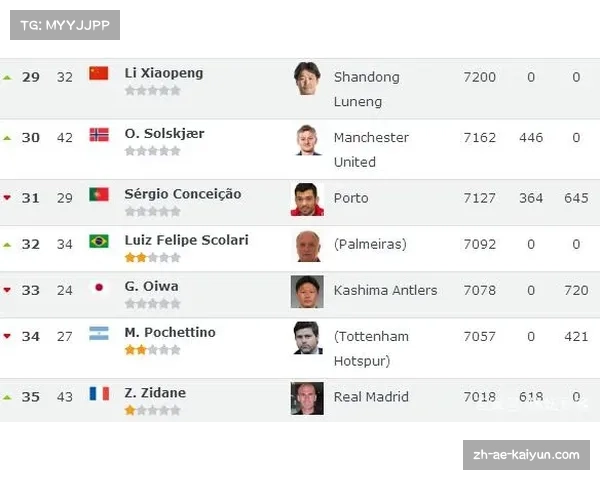Click the star rating under M. Pochettino
The height and width of the screenshot is (480, 600).
coord(153,350)
